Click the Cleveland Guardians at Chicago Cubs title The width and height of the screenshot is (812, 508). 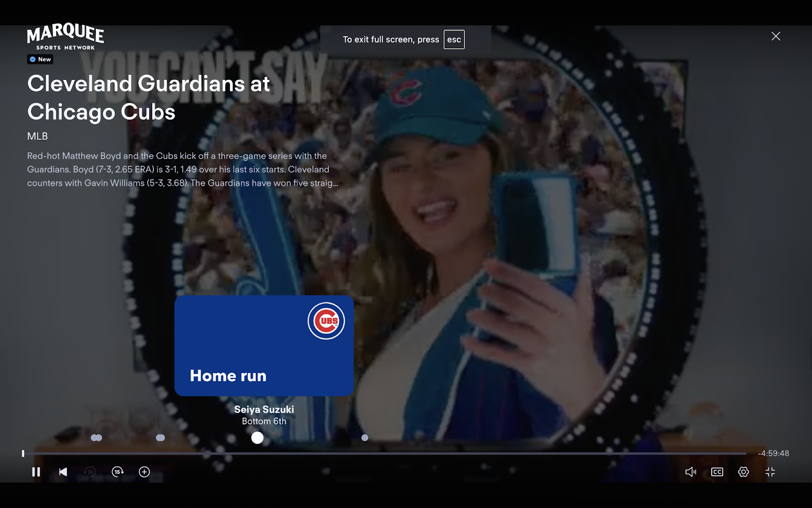pos(149,98)
